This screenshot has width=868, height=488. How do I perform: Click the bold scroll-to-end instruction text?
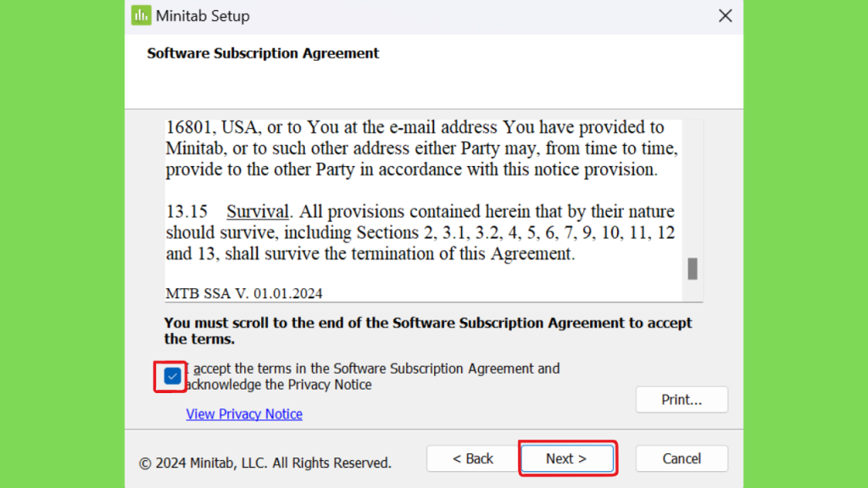click(428, 330)
